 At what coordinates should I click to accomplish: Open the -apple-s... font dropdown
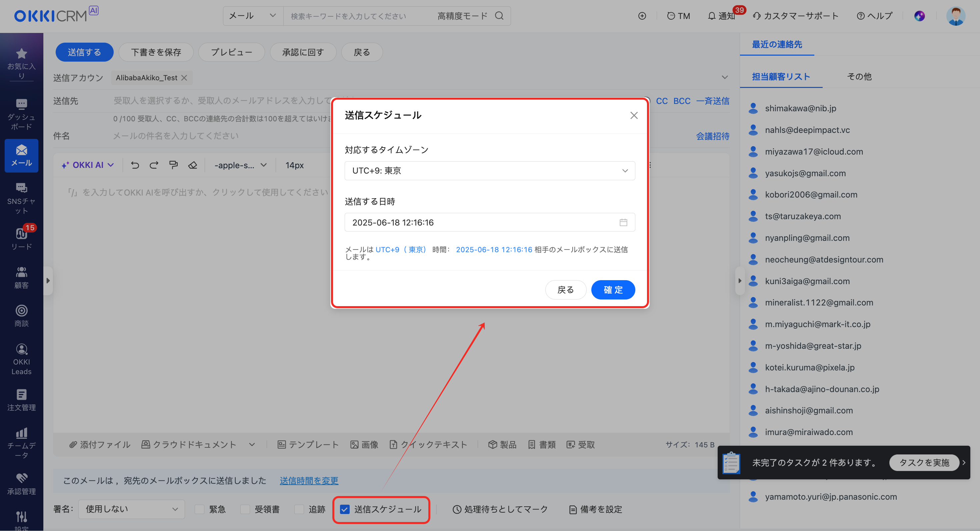[x=240, y=165]
